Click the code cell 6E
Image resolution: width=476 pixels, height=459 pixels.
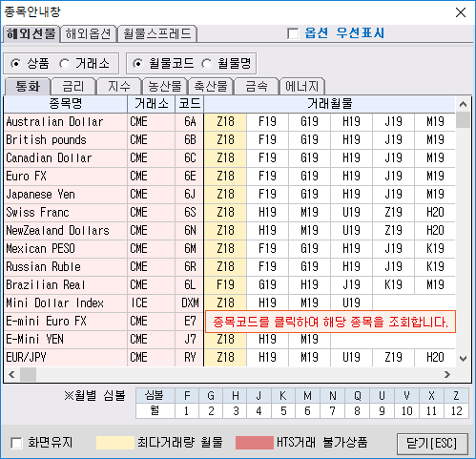(x=190, y=177)
